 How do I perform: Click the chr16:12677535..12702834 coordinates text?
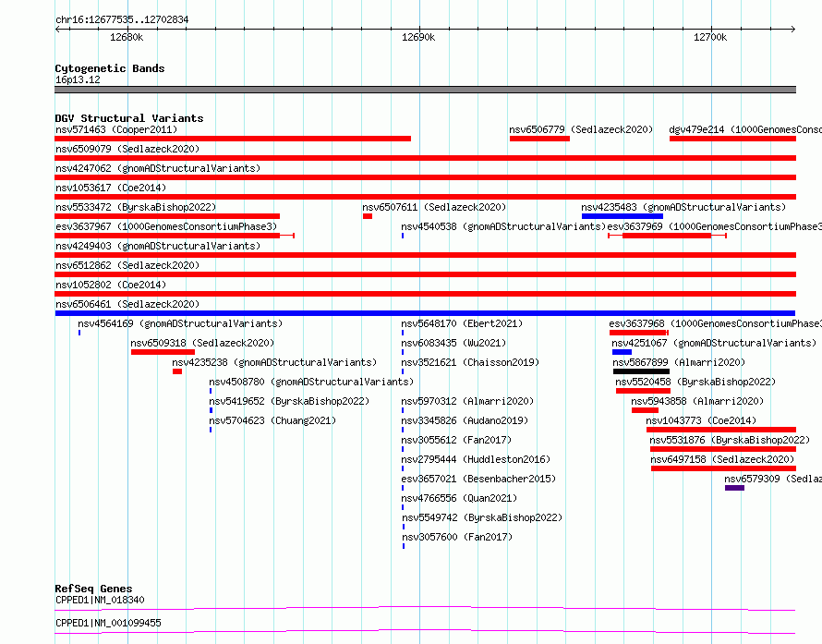122,19
